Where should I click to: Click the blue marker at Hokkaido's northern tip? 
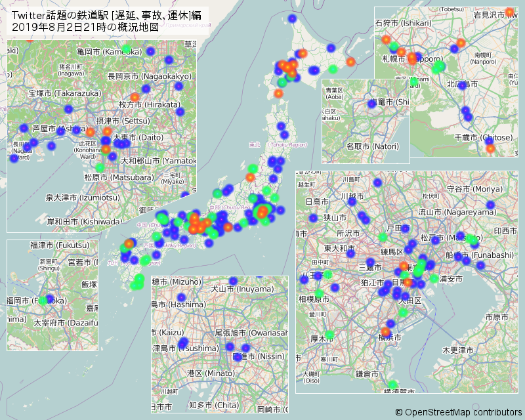point(292,18)
